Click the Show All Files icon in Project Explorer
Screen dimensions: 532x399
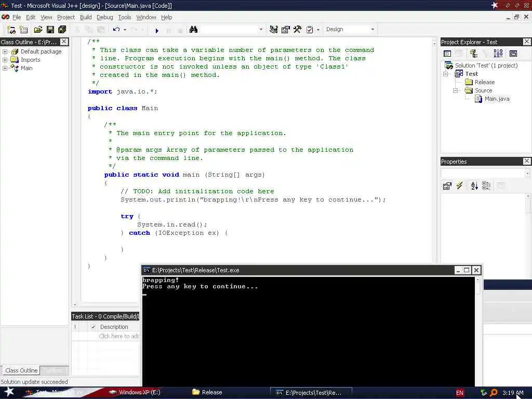(x=498, y=54)
